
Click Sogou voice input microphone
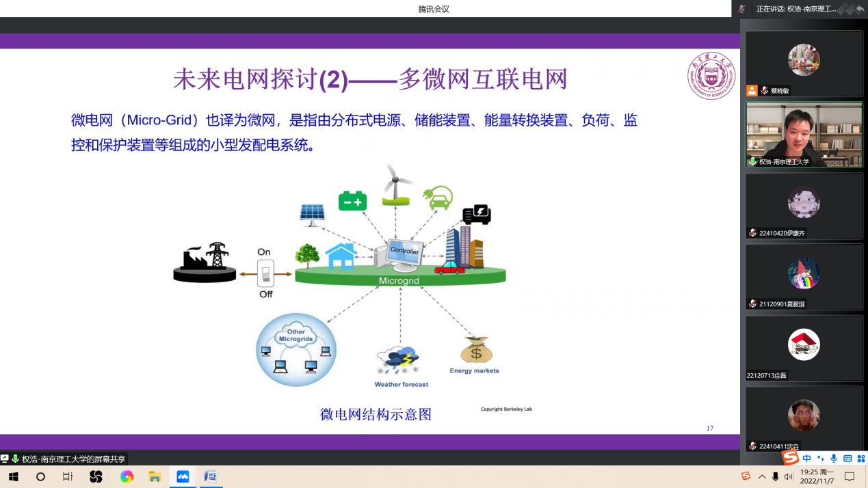point(833,458)
